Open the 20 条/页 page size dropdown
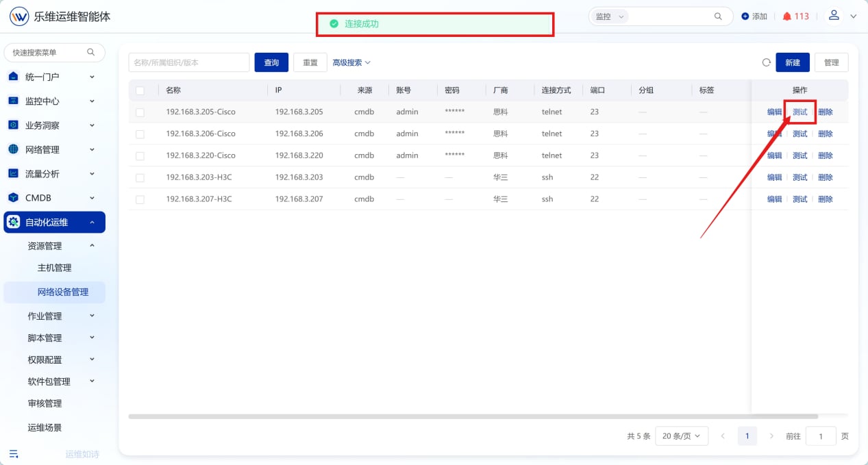Image resolution: width=868 pixels, height=465 pixels. pyautogui.click(x=682, y=436)
